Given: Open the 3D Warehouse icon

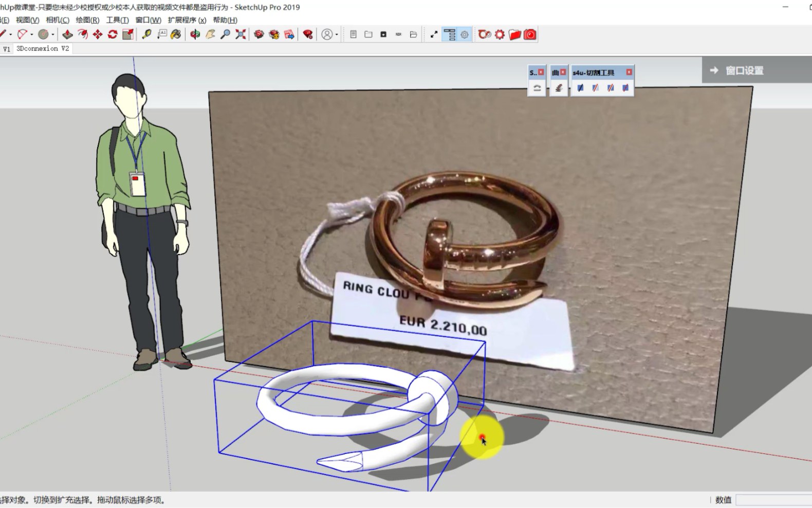Looking at the screenshot, I should [259, 34].
